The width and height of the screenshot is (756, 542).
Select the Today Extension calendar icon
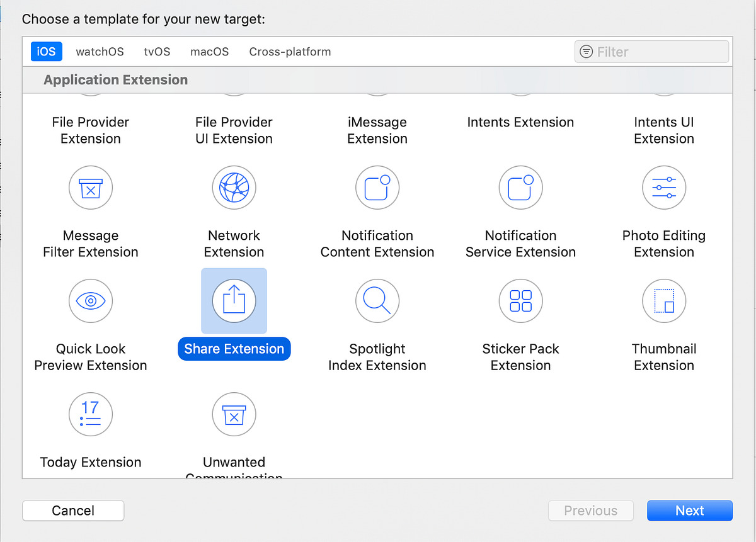(x=90, y=414)
